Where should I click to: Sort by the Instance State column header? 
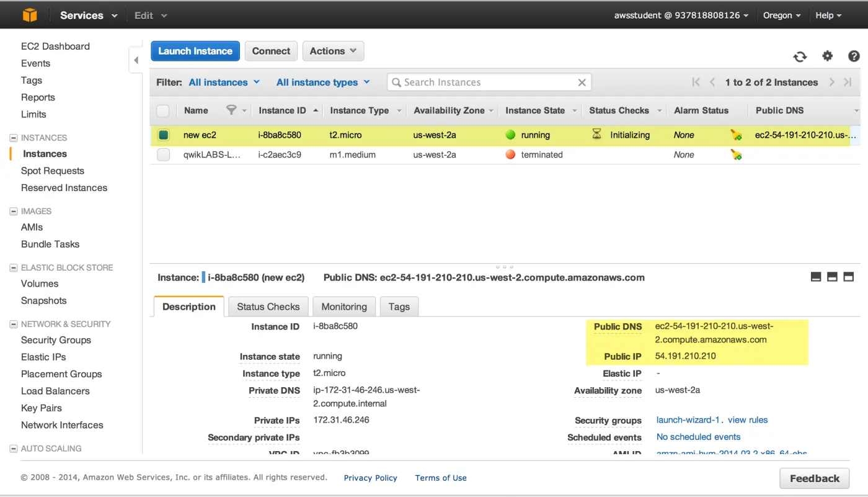pyautogui.click(x=535, y=110)
